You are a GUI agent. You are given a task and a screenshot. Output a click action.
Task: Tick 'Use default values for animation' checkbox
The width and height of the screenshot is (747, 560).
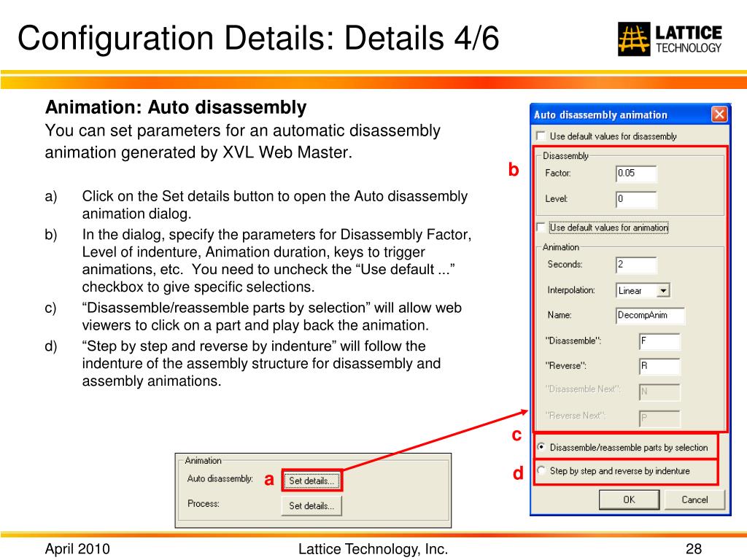pos(541,227)
